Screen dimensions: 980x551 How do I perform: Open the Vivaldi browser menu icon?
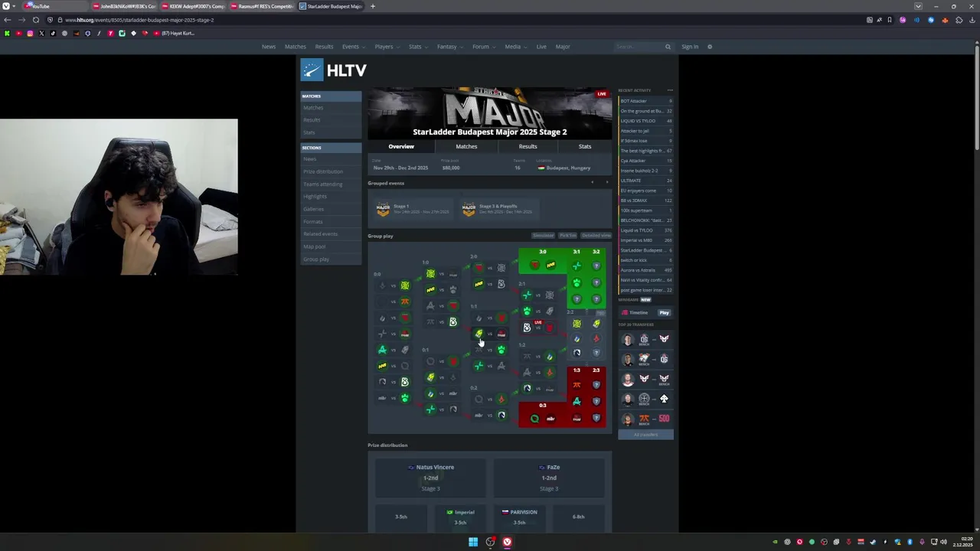5,6
